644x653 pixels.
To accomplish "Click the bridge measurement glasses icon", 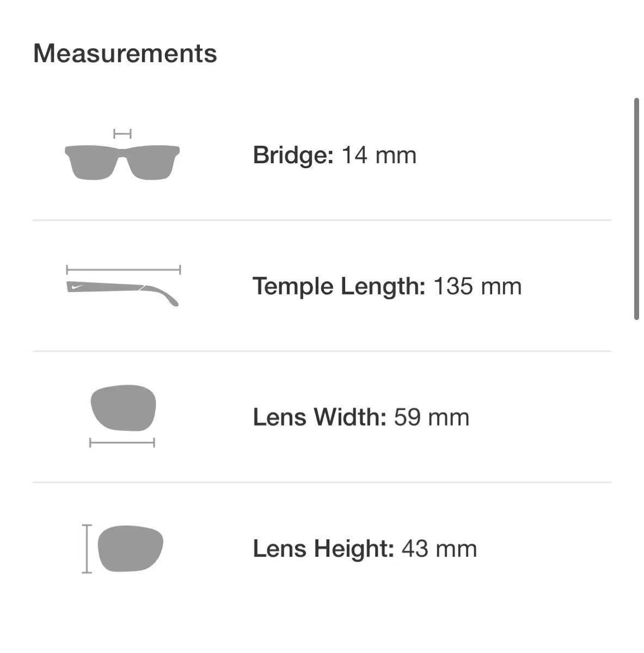I will [x=122, y=155].
